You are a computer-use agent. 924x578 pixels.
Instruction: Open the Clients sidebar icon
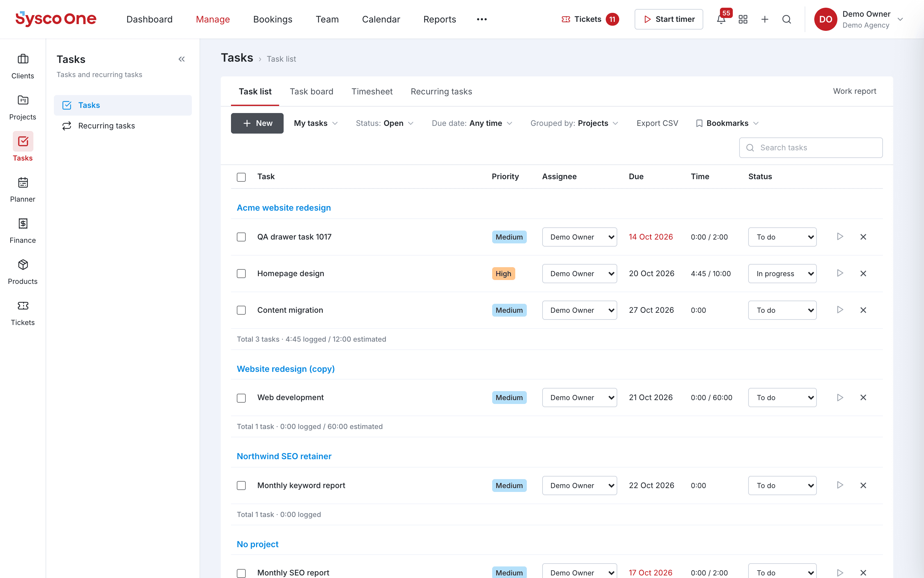click(x=22, y=66)
